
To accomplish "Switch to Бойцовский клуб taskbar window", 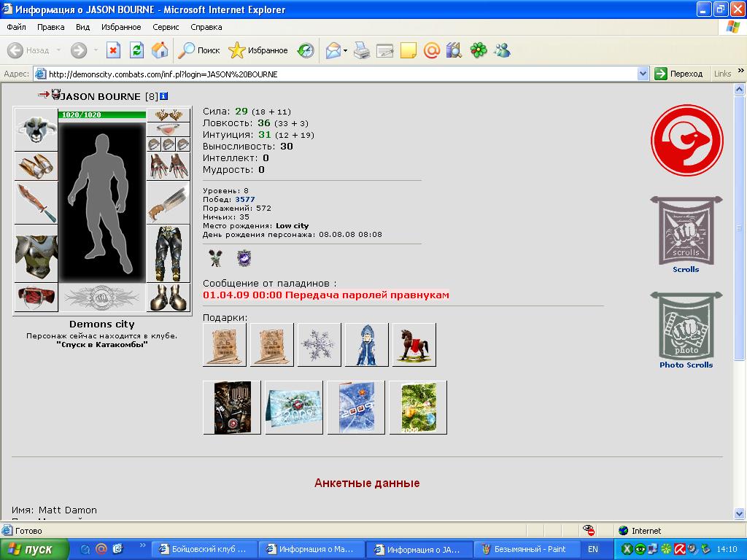I will (x=204, y=550).
